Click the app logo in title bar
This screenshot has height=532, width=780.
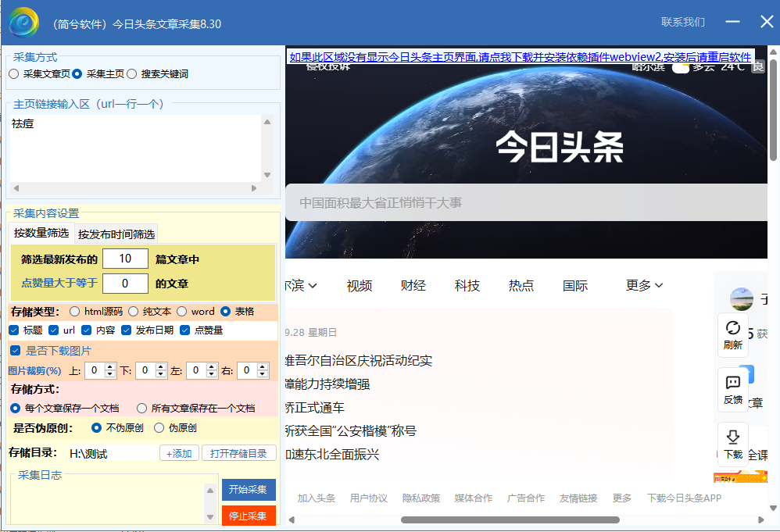point(24,23)
